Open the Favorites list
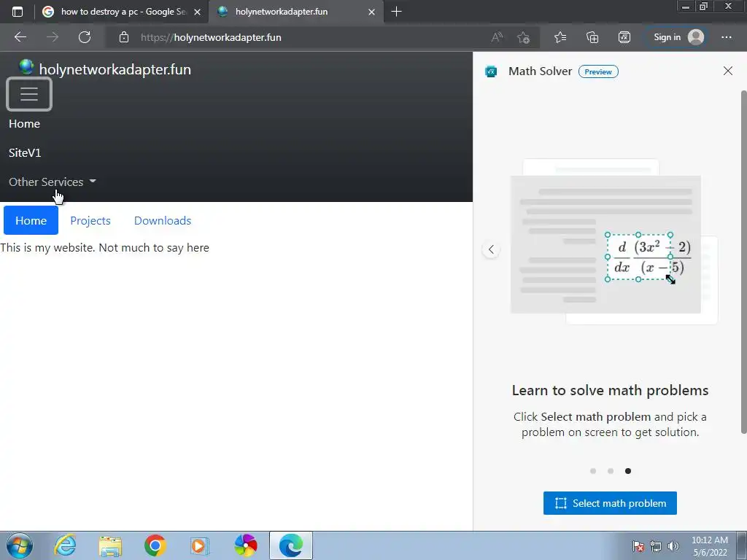This screenshot has width=747, height=560. (x=560, y=37)
